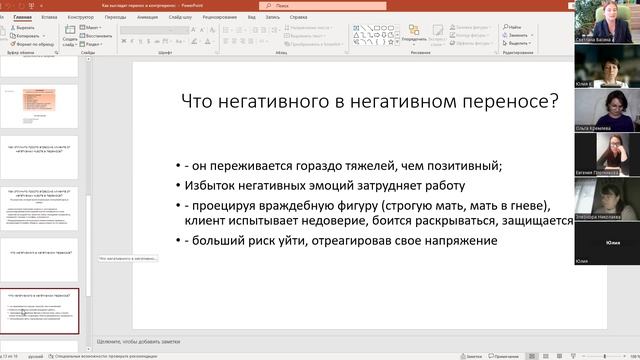Toggle bulleted list button
The height and width of the screenshot is (360, 640).
[227, 30]
